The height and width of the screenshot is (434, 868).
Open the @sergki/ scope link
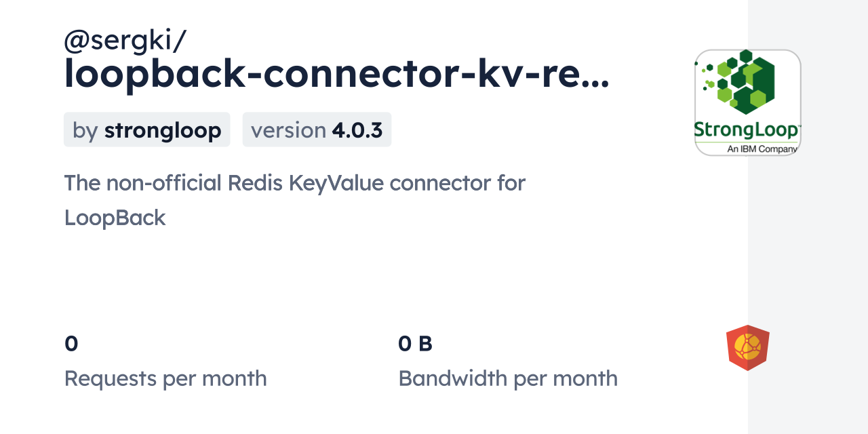coord(125,41)
